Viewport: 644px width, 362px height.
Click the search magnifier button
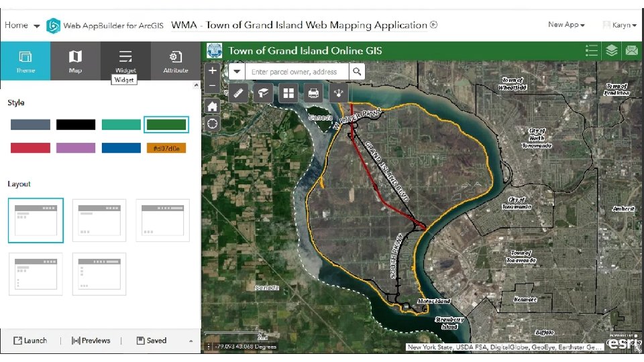357,72
